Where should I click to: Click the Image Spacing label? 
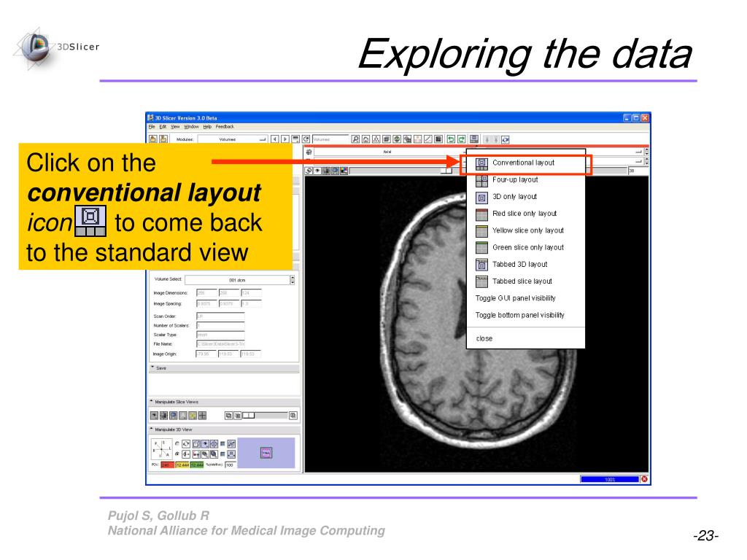point(167,304)
